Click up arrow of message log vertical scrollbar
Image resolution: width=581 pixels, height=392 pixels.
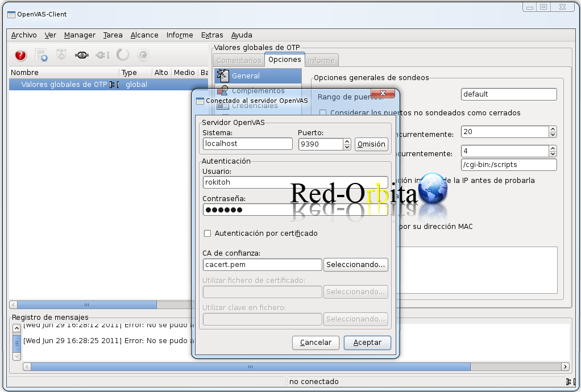[16, 328]
